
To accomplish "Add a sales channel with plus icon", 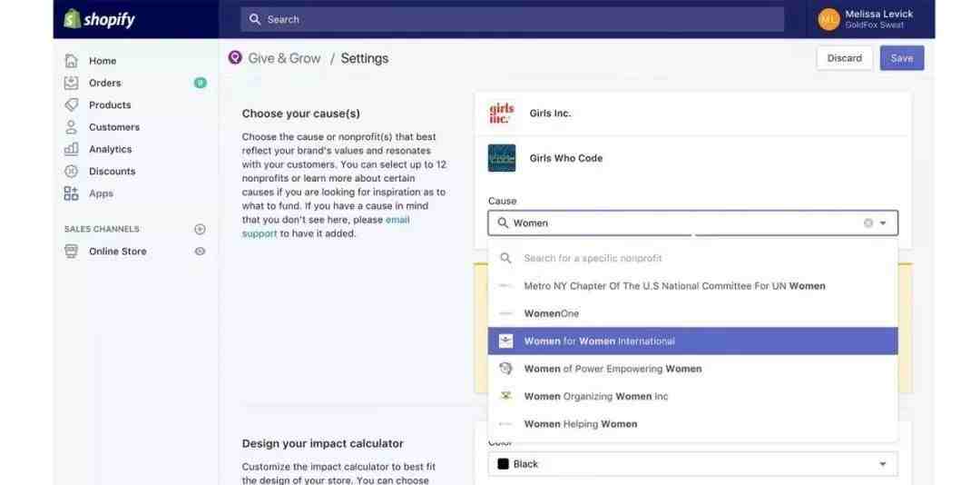I will point(200,229).
